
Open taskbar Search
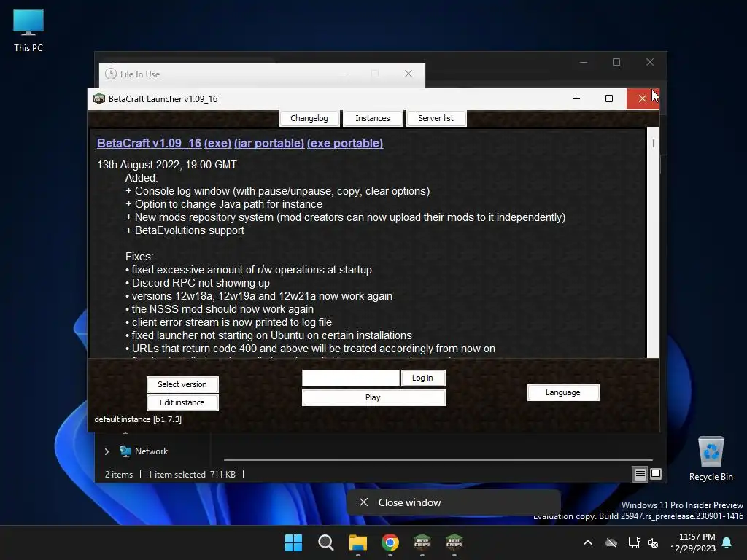[326, 542]
